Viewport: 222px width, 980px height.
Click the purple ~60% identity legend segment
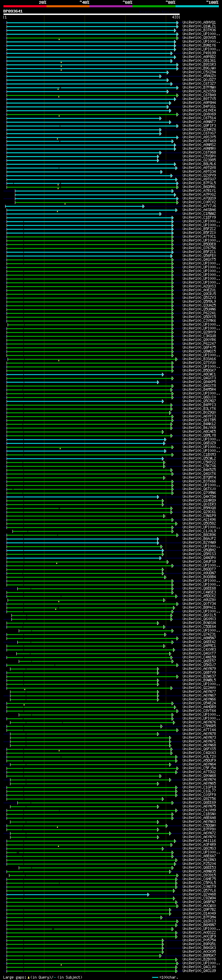point(111,6)
